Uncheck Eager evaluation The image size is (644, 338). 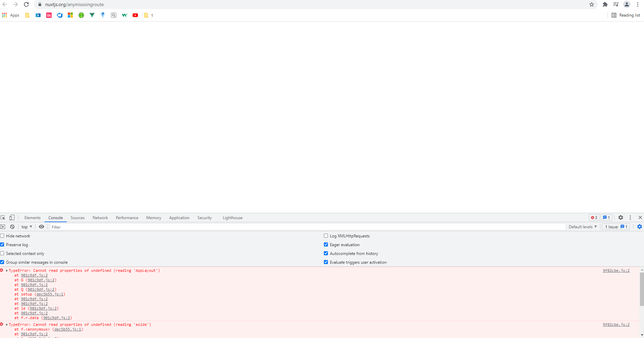coord(326,245)
